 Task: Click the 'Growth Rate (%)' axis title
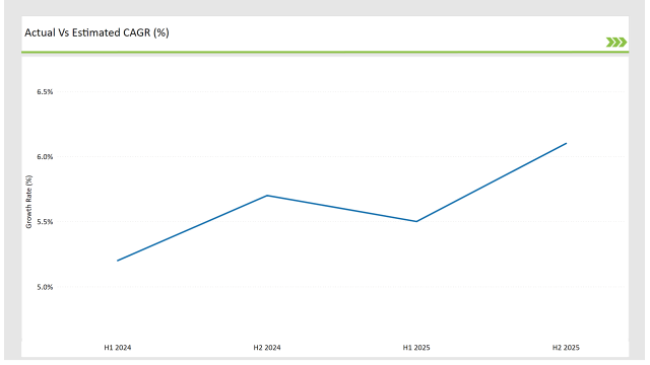pyautogui.click(x=29, y=202)
